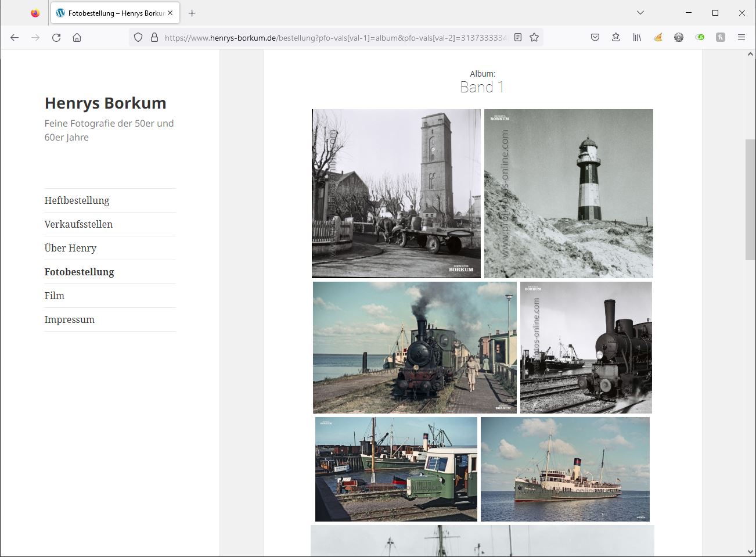756x557 pixels.
Task: Click the gray square extension icon
Action: (x=721, y=37)
